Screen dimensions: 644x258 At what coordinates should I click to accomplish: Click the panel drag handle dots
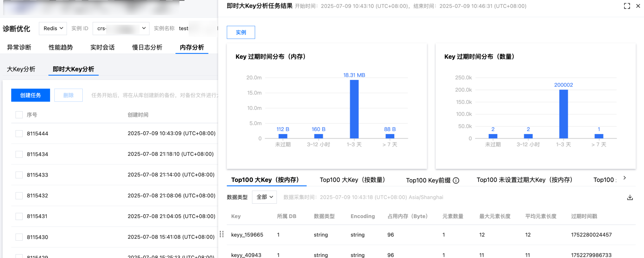pos(222,234)
